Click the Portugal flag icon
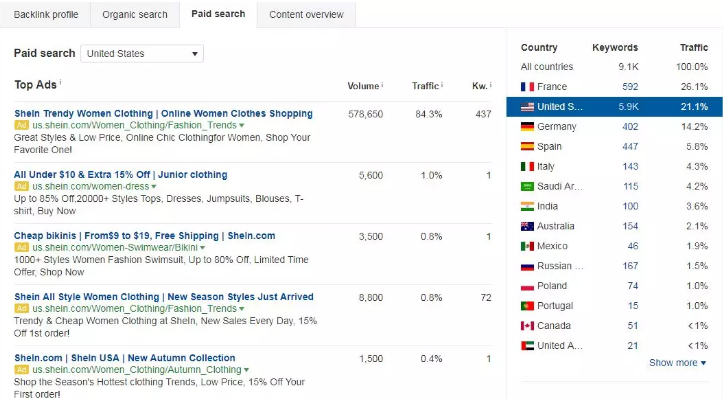The image size is (723, 409). tap(527, 306)
